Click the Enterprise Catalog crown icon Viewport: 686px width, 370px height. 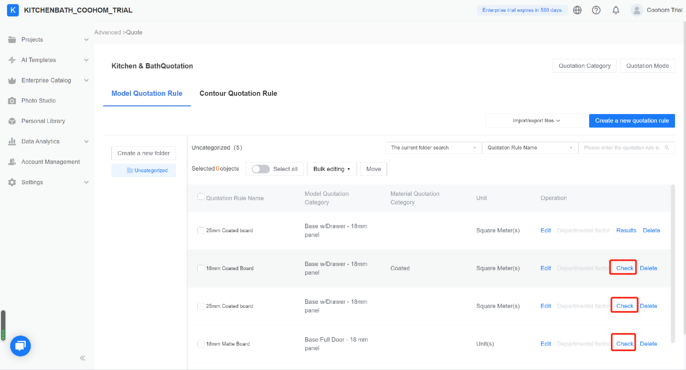click(12, 80)
